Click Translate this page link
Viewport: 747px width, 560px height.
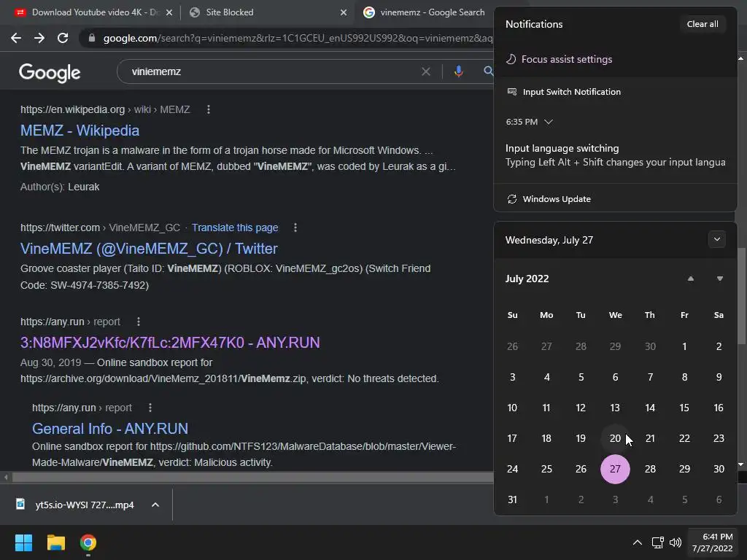tap(235, 227)
